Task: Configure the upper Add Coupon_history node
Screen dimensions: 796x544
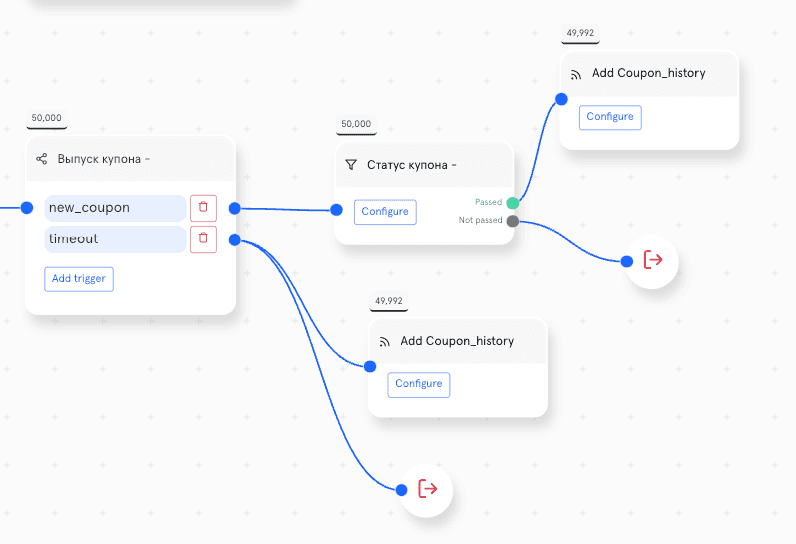Action: (610, 117)
